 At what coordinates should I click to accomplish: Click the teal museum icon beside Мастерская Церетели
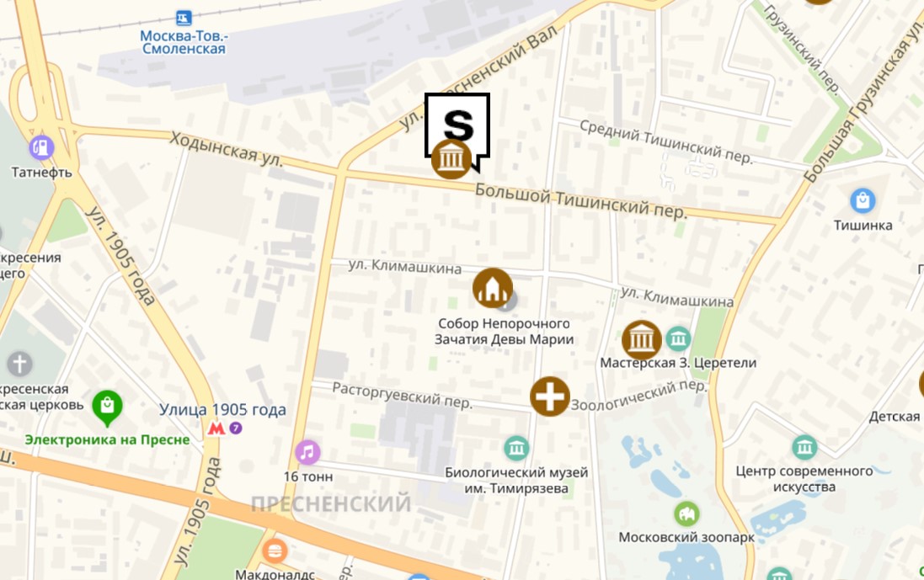pos(678,338)
